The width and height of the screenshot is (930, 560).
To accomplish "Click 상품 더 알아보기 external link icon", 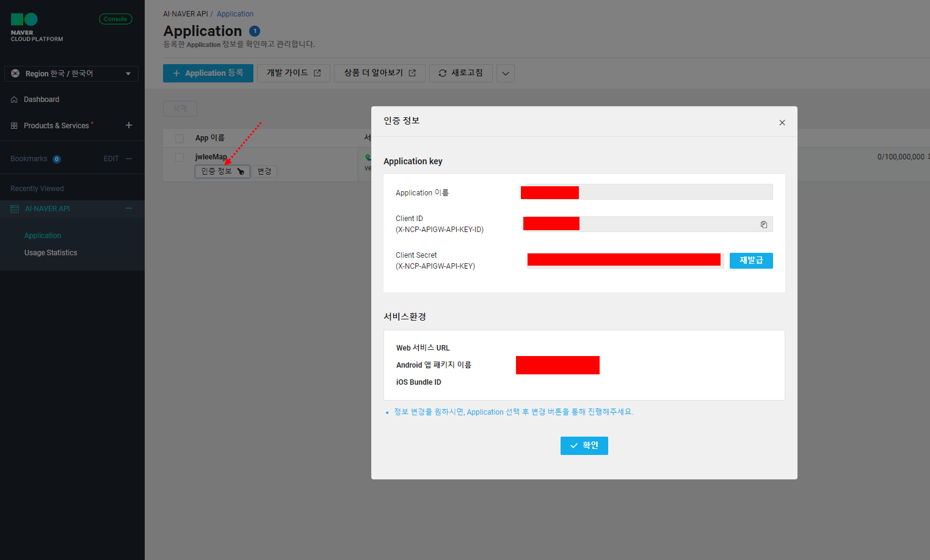I will click(412, 73).
